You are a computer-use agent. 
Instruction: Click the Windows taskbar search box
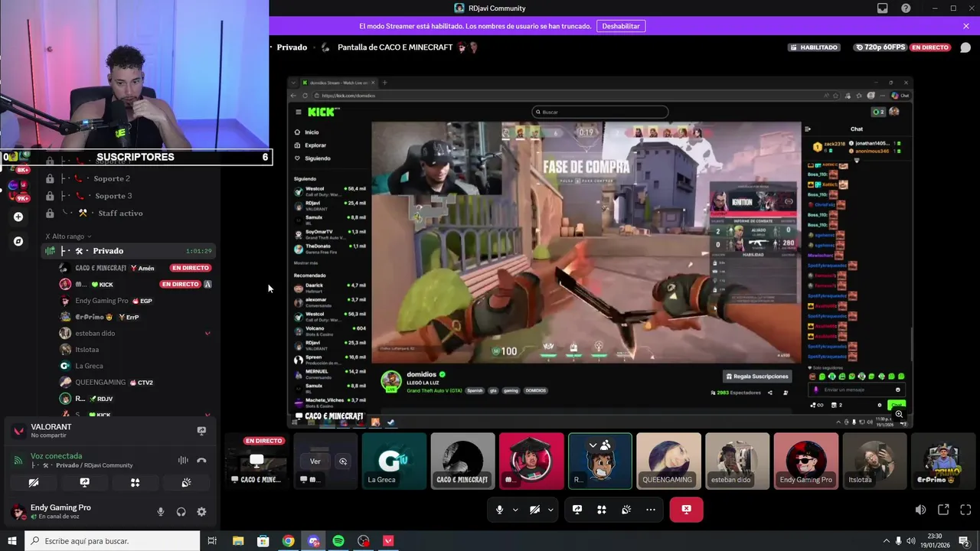pos(113,541)
